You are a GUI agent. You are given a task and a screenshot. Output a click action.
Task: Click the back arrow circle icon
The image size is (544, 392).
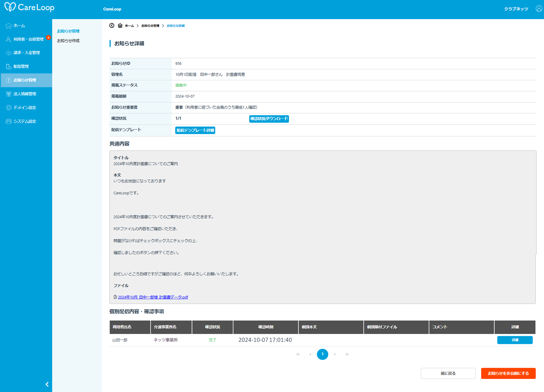(x=112, y=26)
